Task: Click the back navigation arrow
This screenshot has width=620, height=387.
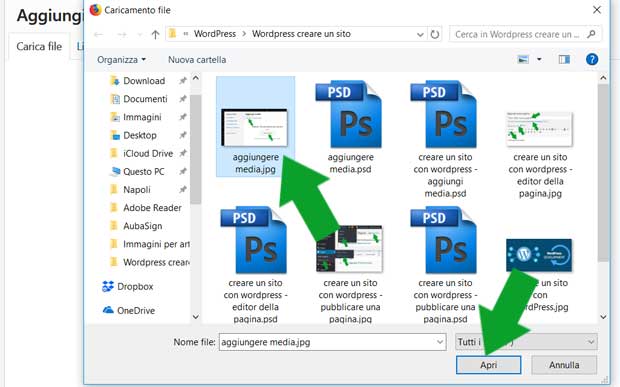Action: [98, 34]
